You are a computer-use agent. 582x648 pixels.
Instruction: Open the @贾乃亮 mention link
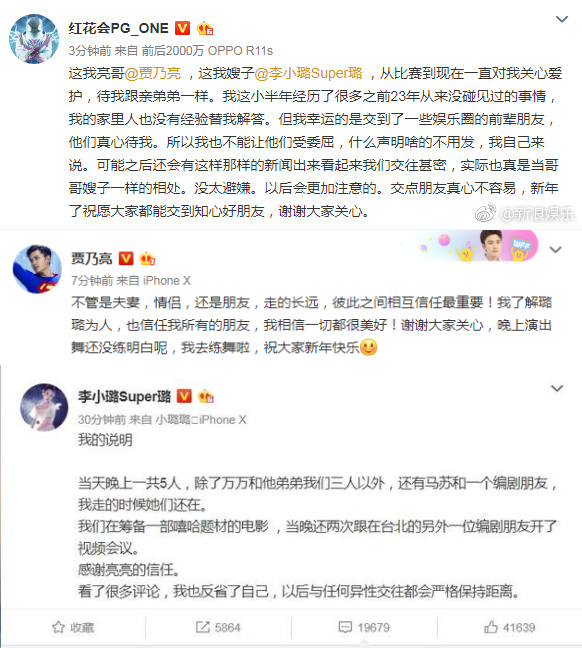tap(153, 74)
